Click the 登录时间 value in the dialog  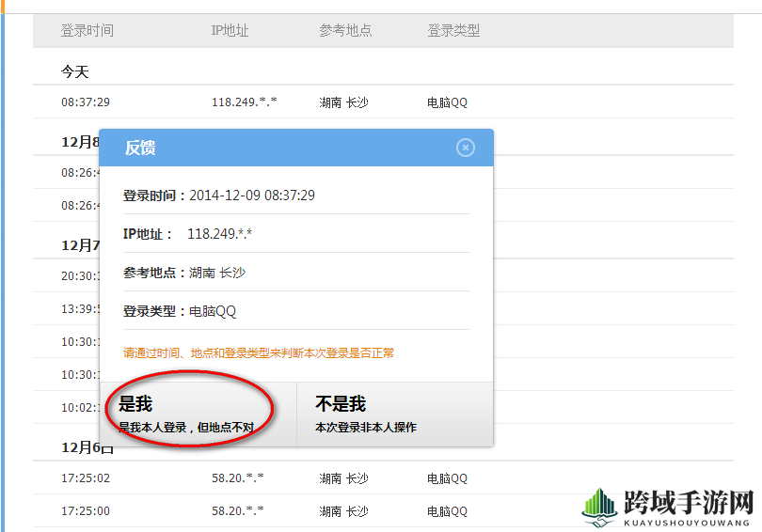click(252, 196)
